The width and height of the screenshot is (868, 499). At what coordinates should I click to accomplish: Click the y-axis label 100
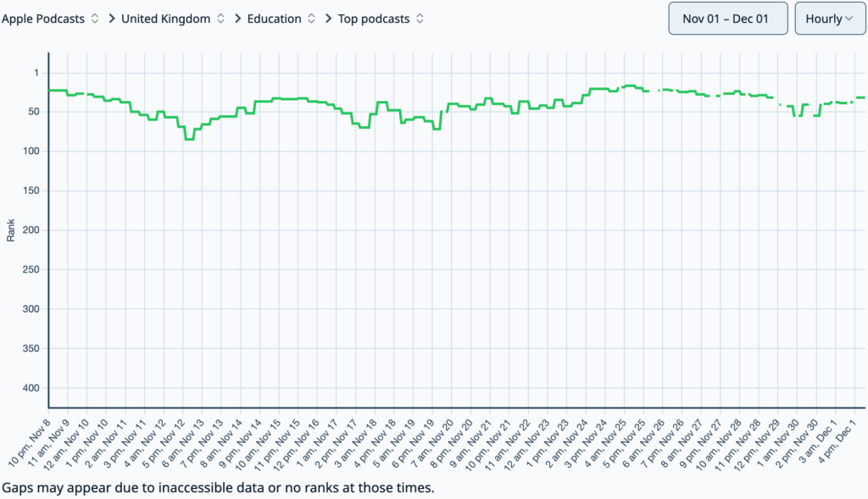point(31,151)
